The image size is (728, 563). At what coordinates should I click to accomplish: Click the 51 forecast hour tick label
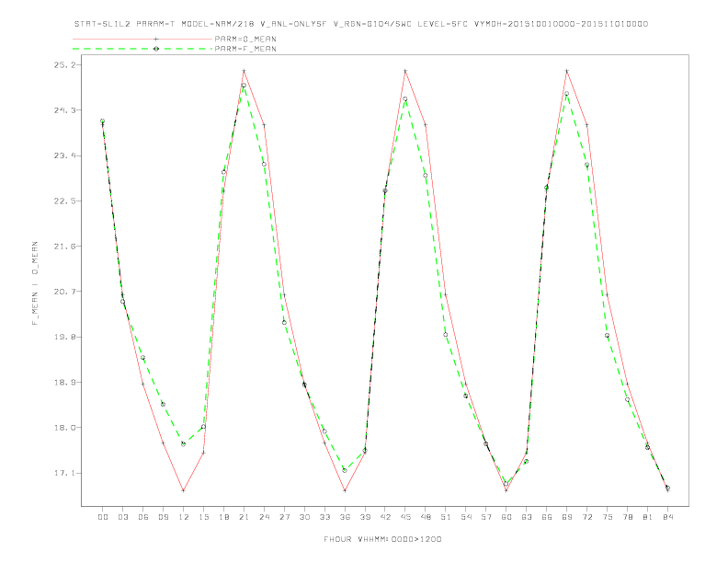click(446, 517)
